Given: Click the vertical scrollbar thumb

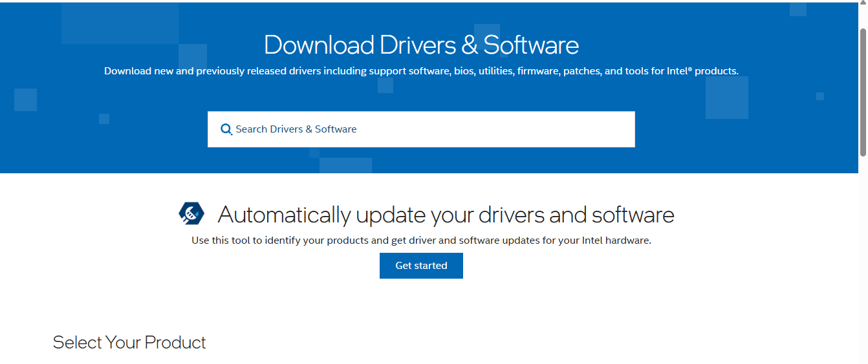Looking at the screenshot, I should pos(863,92).
